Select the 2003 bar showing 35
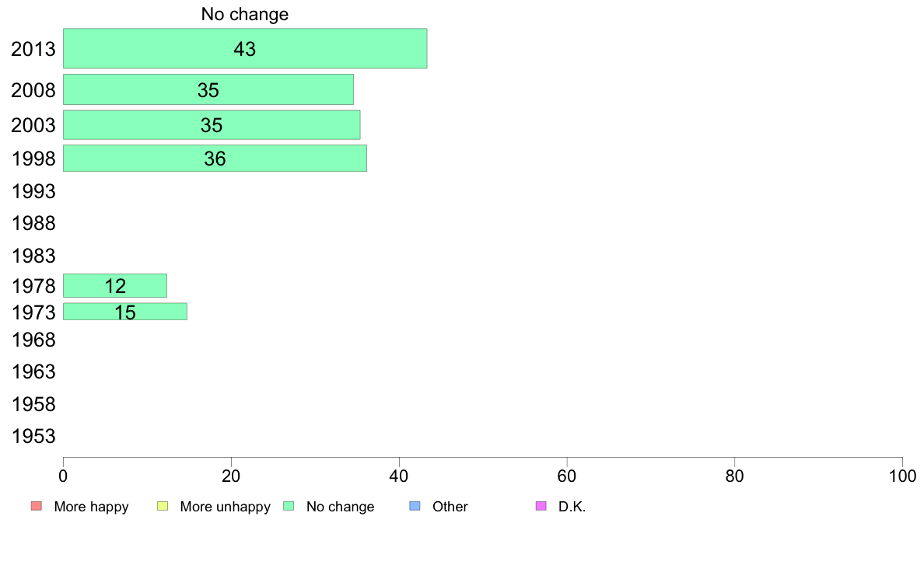This screenshot has width=924, height=572. coord(212,125)
